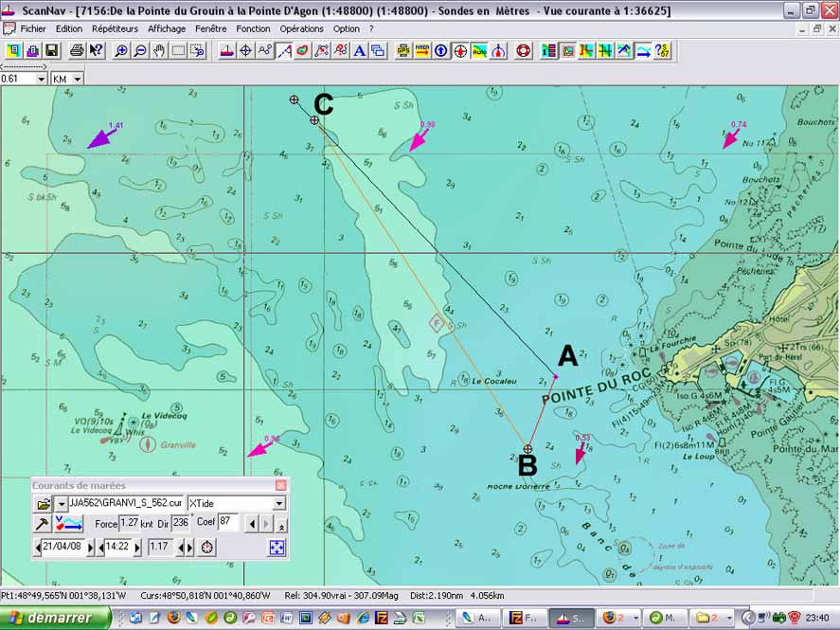840x630 pixels.
Task: Open the Opérations menu
Action: tap(301, 29)
